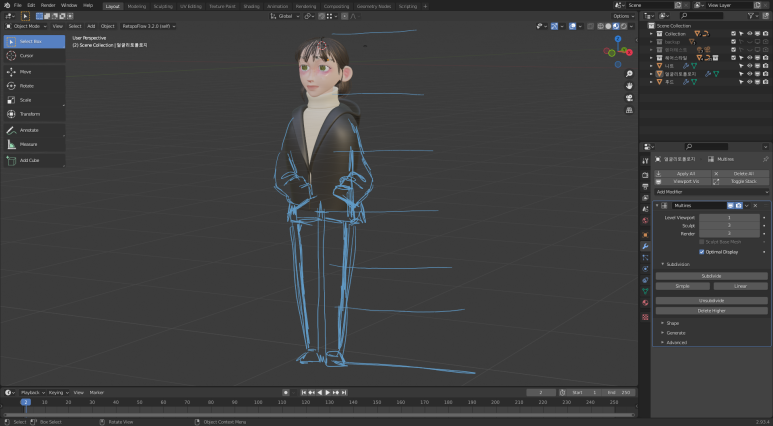773x426 pixels.
Task: Hide Collection with its eye icon
Action: pos(749,34)
